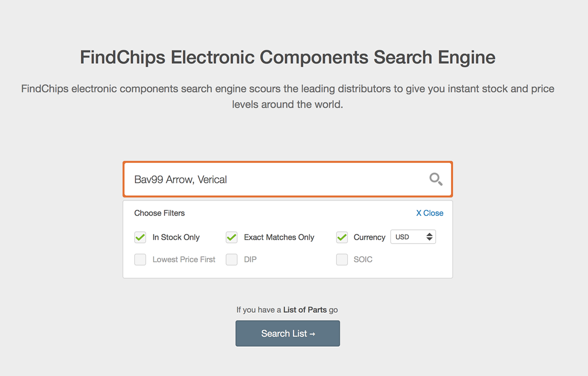Enable the DIP package filter

[231, 259]
